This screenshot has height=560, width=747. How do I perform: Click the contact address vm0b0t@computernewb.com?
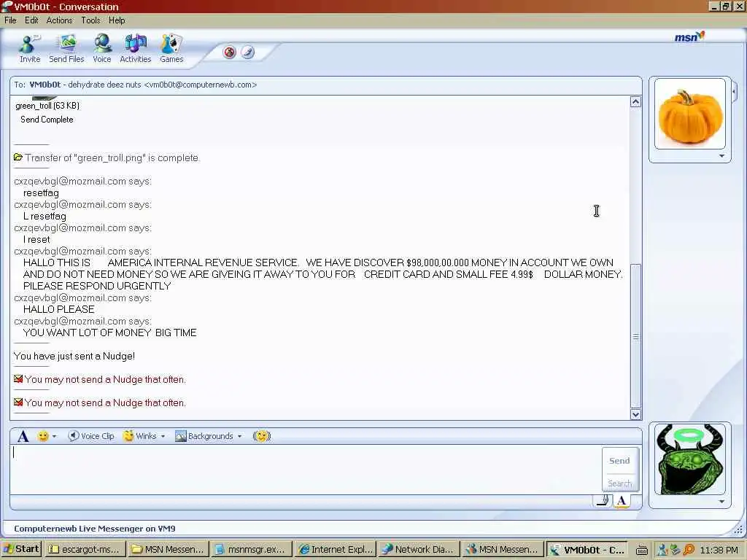[201, 85]
